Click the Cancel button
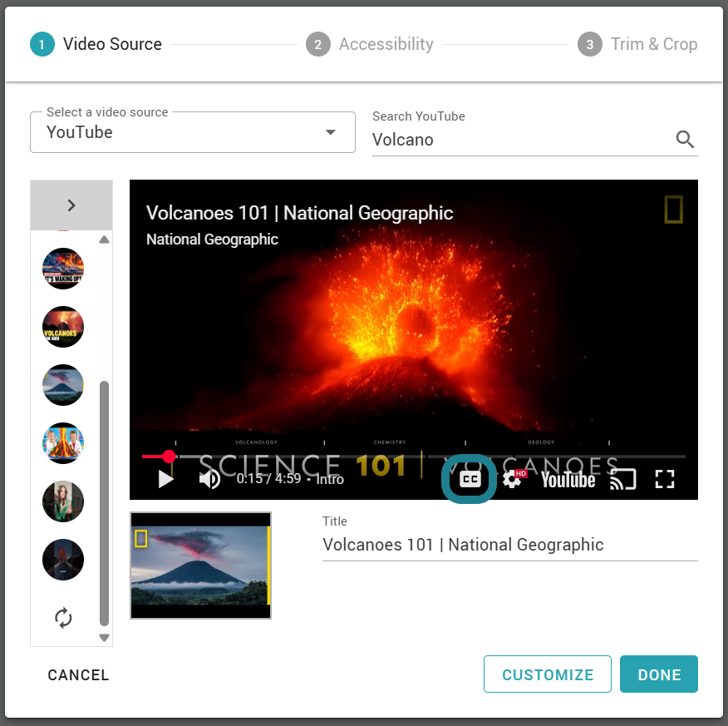 (78, 674)
